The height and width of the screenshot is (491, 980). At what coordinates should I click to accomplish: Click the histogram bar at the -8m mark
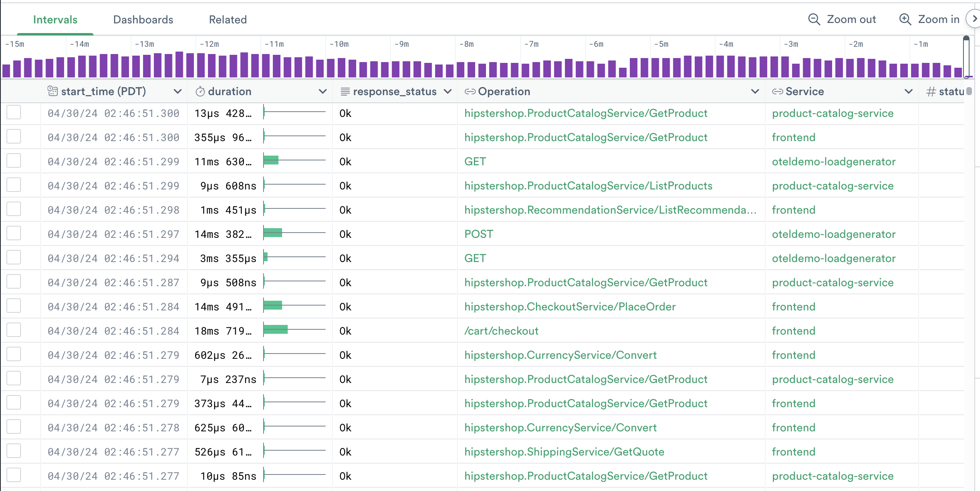460,69
